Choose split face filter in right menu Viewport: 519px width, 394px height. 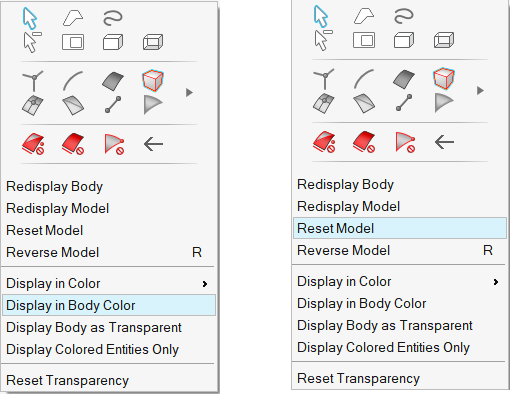[364, 103]
